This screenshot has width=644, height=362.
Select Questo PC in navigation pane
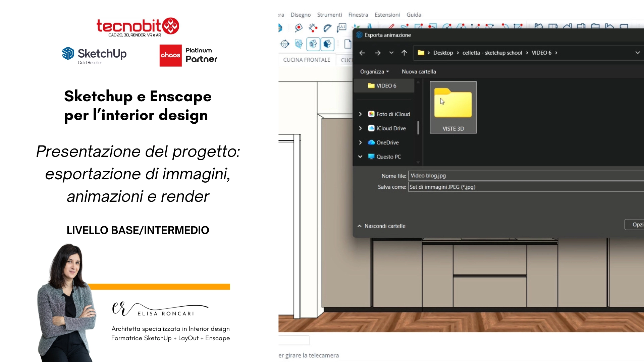384,157
